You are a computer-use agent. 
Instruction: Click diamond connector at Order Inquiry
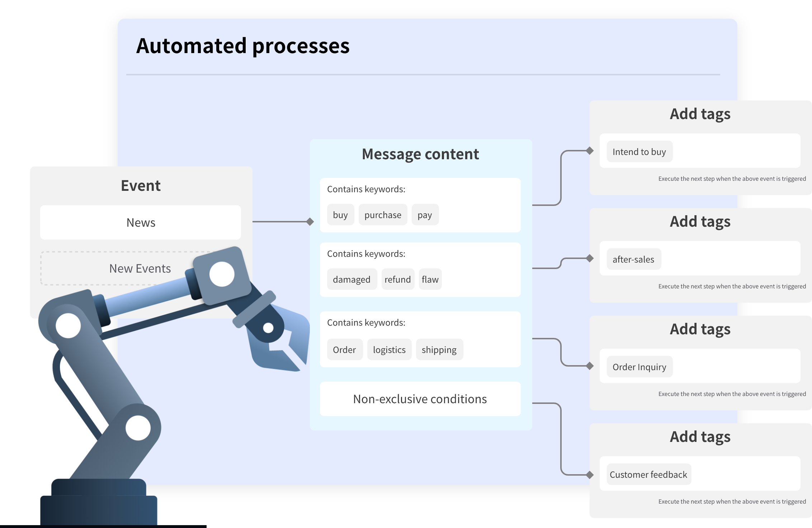[x=590, y=366]
